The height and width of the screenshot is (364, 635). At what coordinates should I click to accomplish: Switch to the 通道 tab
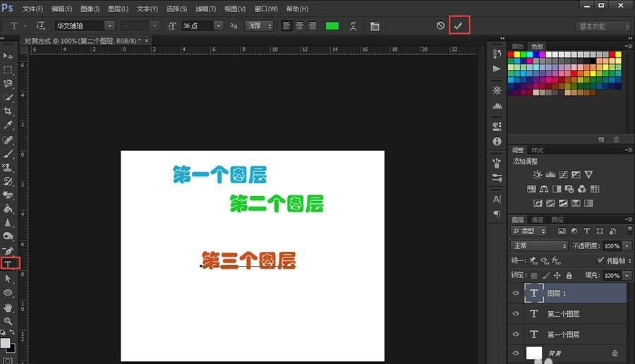click(x=537, y=219)
